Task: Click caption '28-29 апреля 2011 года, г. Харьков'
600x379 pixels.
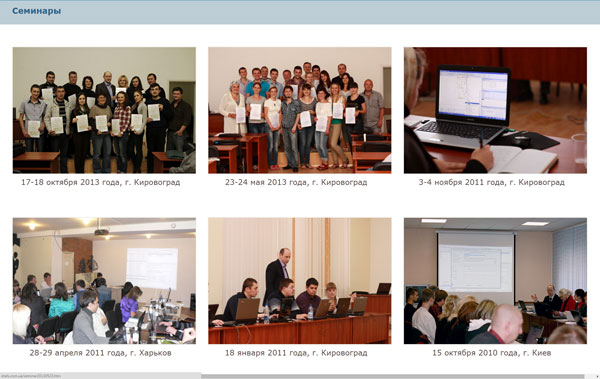Action: pyautogui.click(x=100, y=353)
